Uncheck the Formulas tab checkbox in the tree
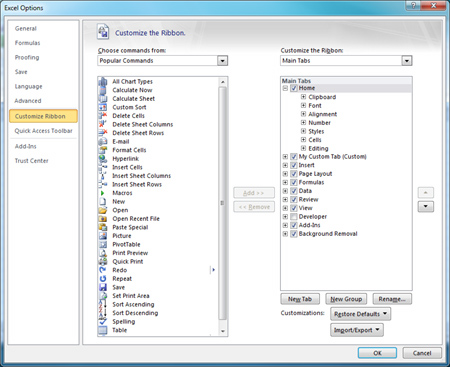The width and height of the screenshot is (450, 367). pos(294,182)
